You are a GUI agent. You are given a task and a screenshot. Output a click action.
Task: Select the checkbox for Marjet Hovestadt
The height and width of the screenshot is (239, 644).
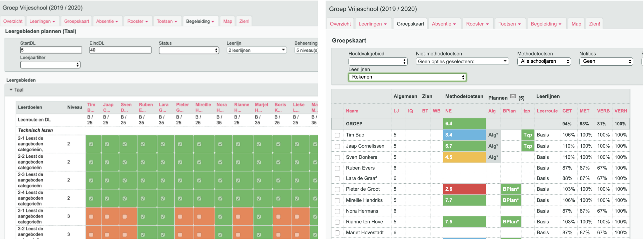[x=337, y=233]
